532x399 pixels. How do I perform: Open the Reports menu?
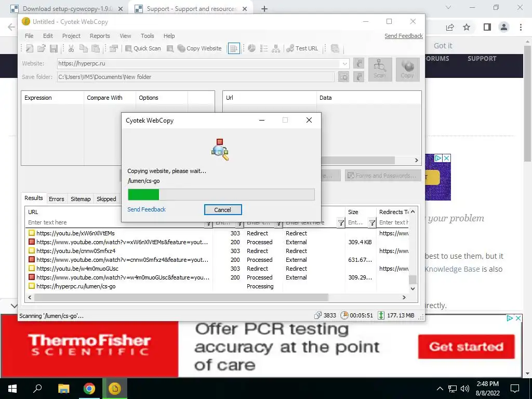[100, 36]
